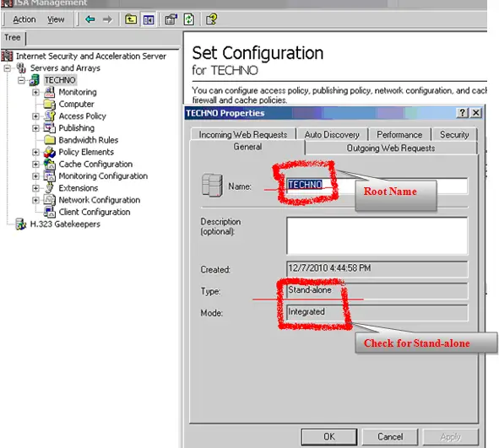499x448 pixels.
Task: Collapse the TECHNO tree node
Action: click(x=21, y=80)
